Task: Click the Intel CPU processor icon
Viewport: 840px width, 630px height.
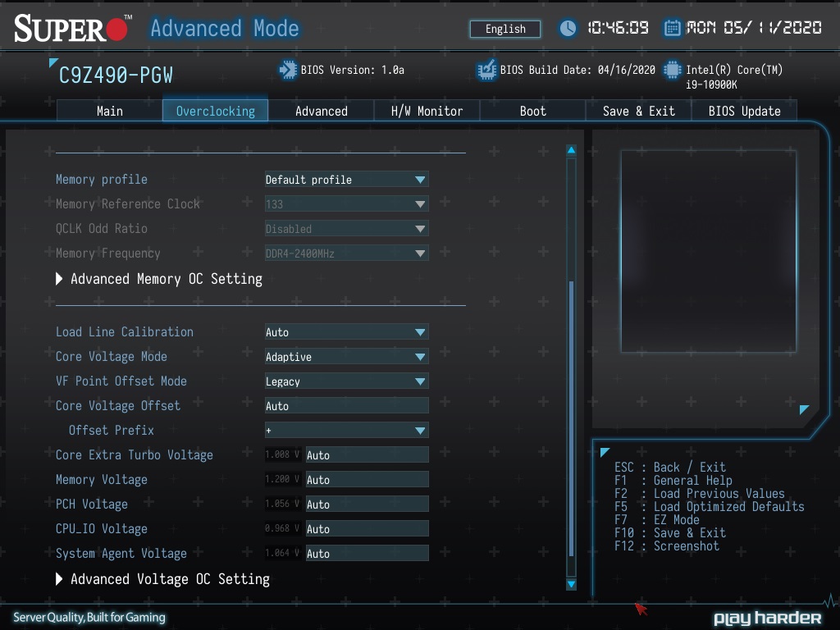Action: (673, 70)
